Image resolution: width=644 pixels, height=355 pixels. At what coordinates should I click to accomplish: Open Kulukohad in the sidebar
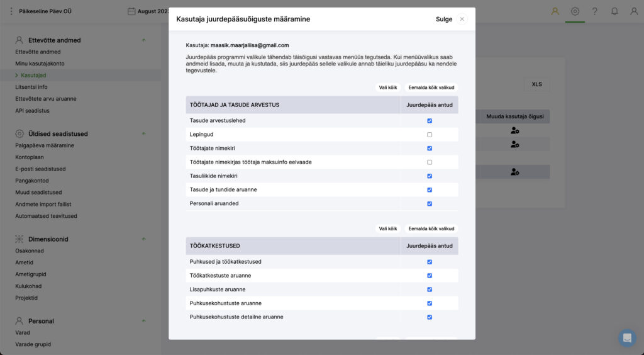(x=28, y=286)
